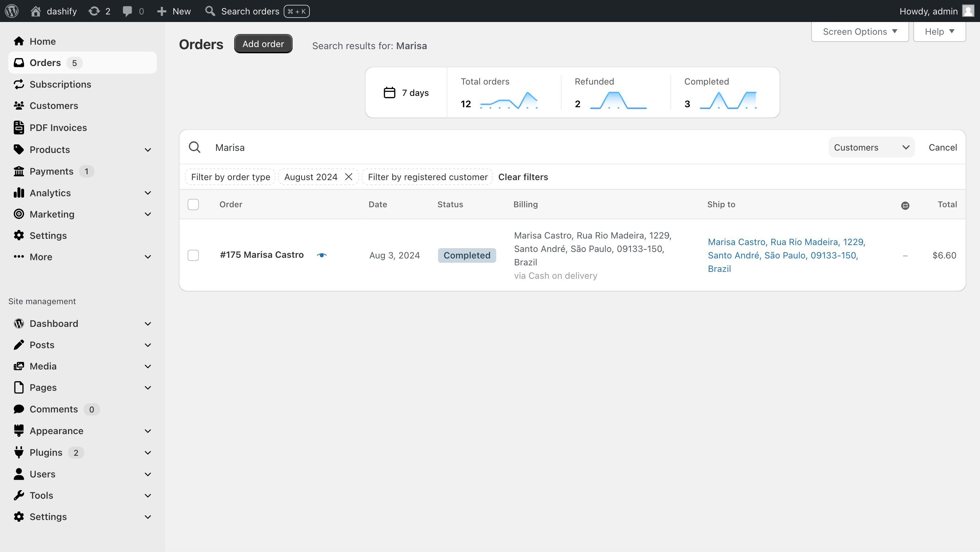The height and width of the screenshot is (552, 980).
Task: Open the Customers search-type dropdown
Action: pos(871,147)
